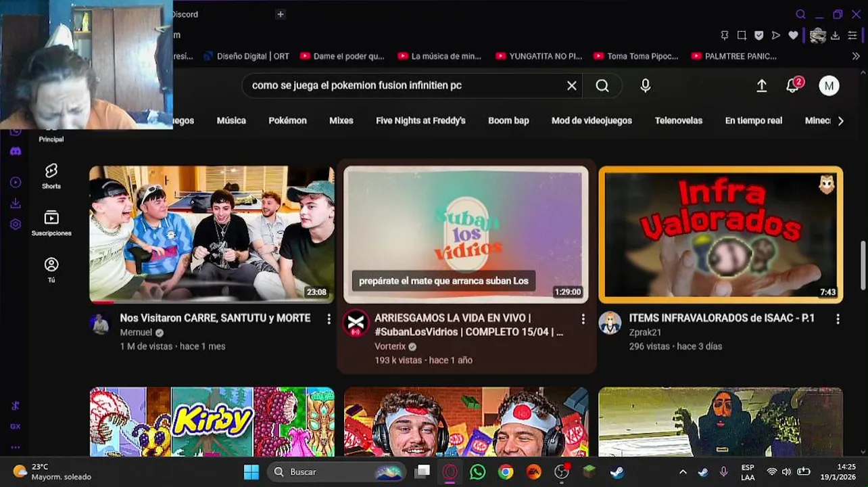This screenshot has height=487, width=868.
Task: Play the Kirby video thumbnail
Action: [x=212, y=421]
